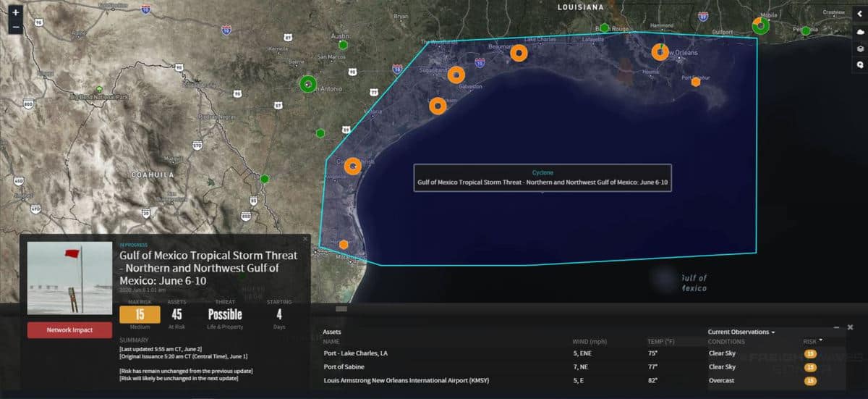Click the 4 Days starting value
Image resolution: width=868 pixels, height=399 pixels.
pyautogui.click(x=279, y=314)
